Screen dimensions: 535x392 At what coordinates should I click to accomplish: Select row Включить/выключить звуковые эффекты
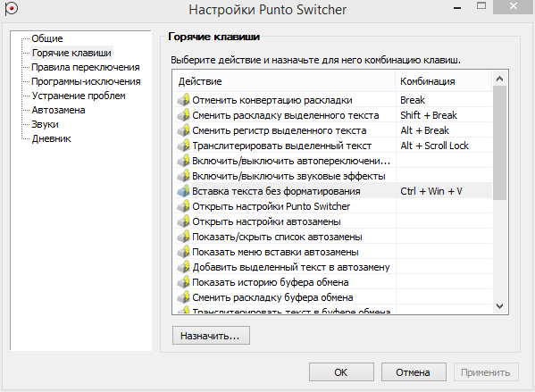(332, 176)
